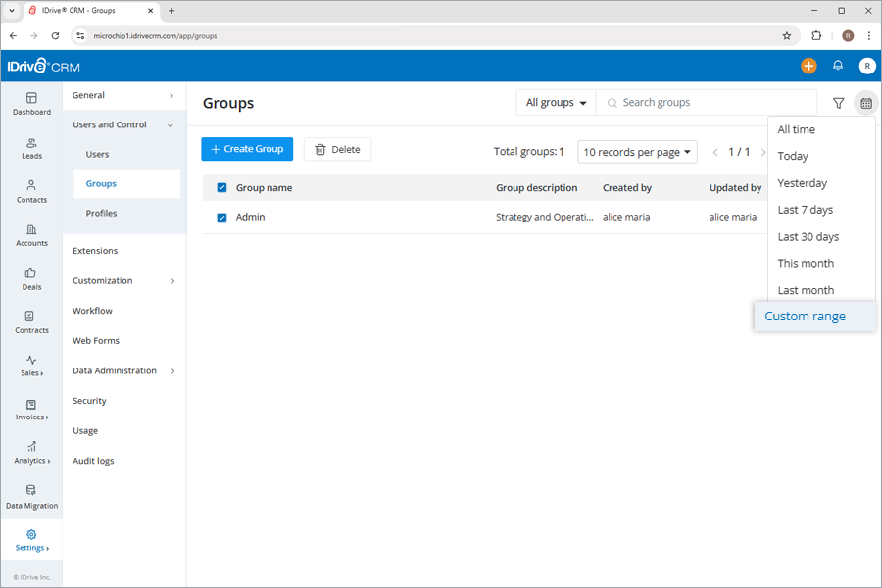Toggle the select-all checkbox in the header
This screenshot has height=588, width=882.
tap(221, 187)
